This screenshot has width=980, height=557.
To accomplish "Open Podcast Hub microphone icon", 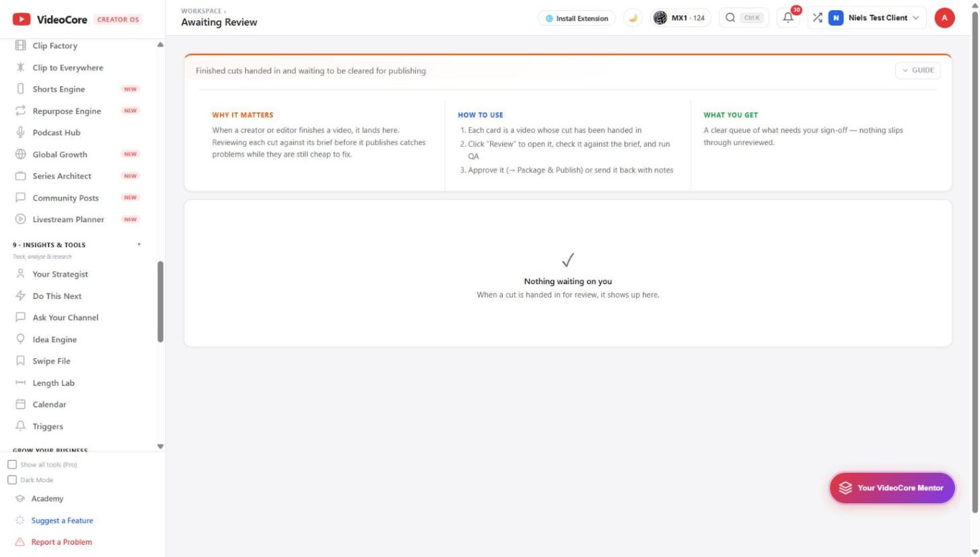I will [x=20, y=133].
